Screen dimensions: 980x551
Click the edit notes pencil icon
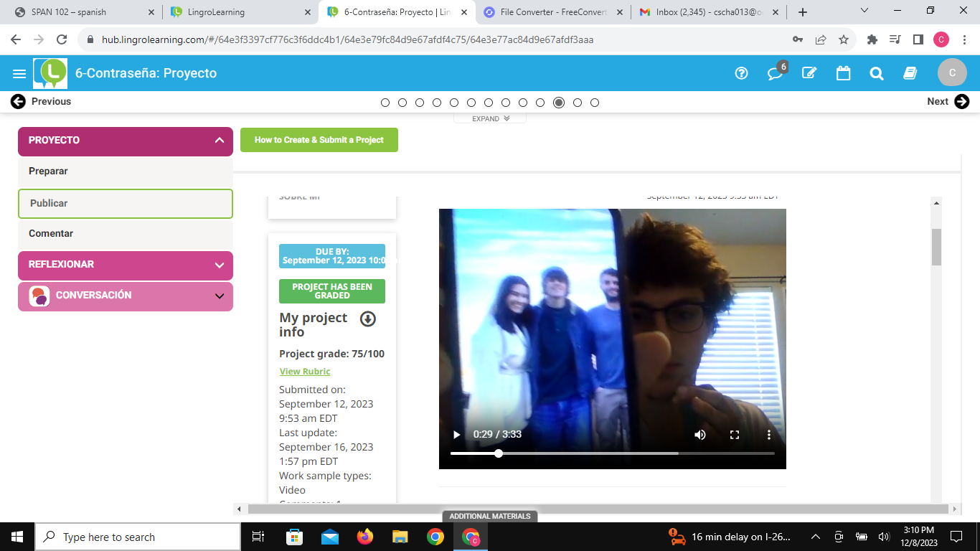(809, 73)
